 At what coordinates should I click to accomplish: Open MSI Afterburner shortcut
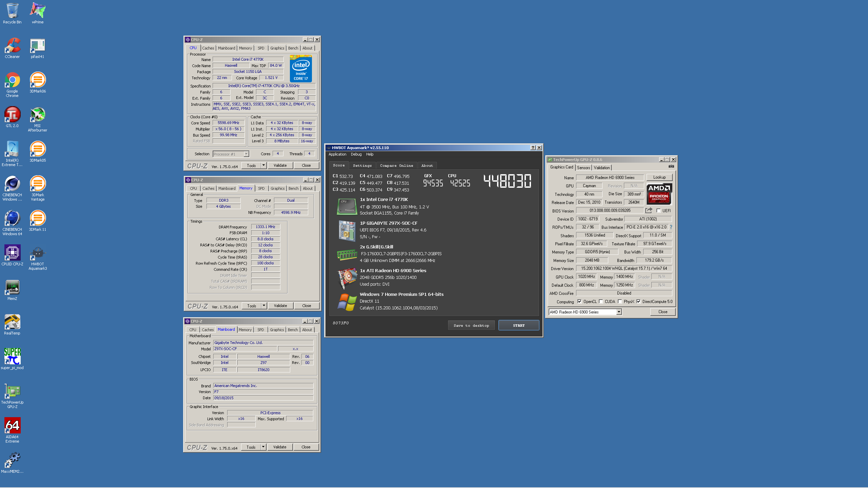38,119
